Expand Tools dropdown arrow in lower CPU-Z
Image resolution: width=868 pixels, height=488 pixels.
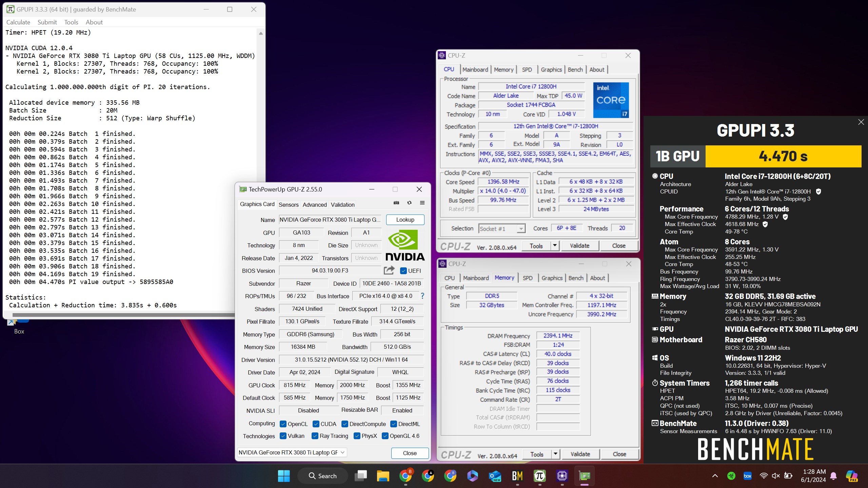[556, 454]
